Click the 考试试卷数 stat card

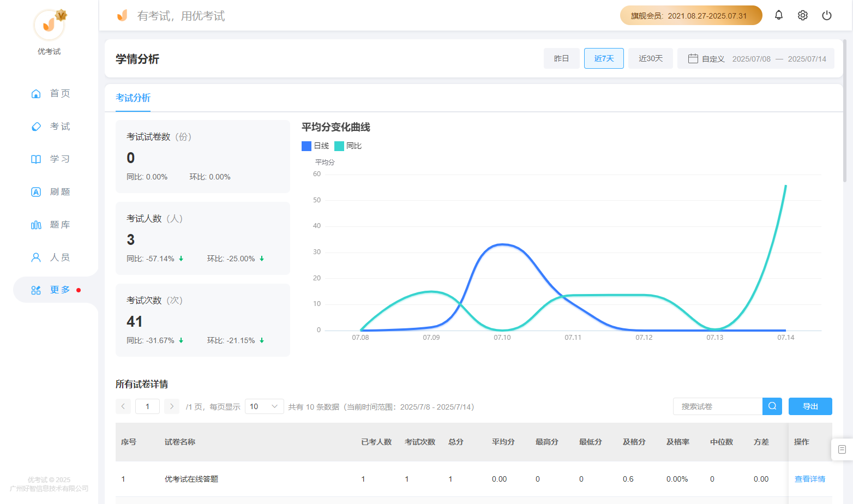[x=203, y=157]
